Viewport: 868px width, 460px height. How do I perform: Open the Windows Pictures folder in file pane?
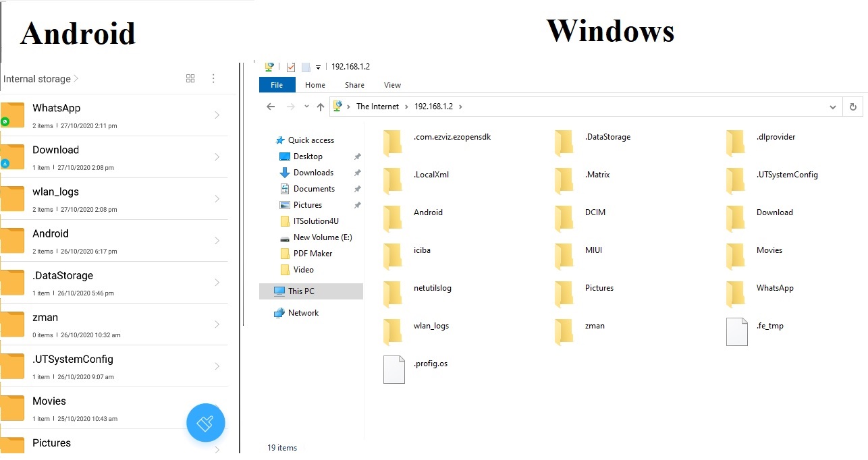(585, 293)
